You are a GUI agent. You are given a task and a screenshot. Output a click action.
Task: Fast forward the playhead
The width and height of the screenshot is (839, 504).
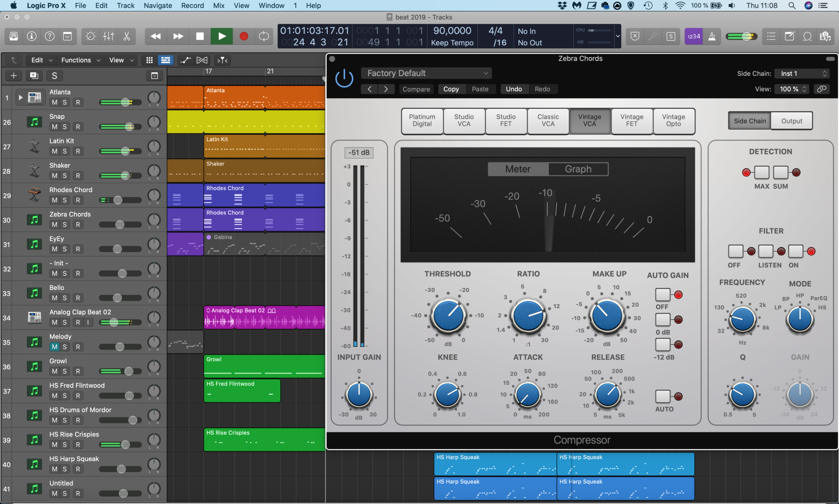pyautogui.click(x=178, y=36)
